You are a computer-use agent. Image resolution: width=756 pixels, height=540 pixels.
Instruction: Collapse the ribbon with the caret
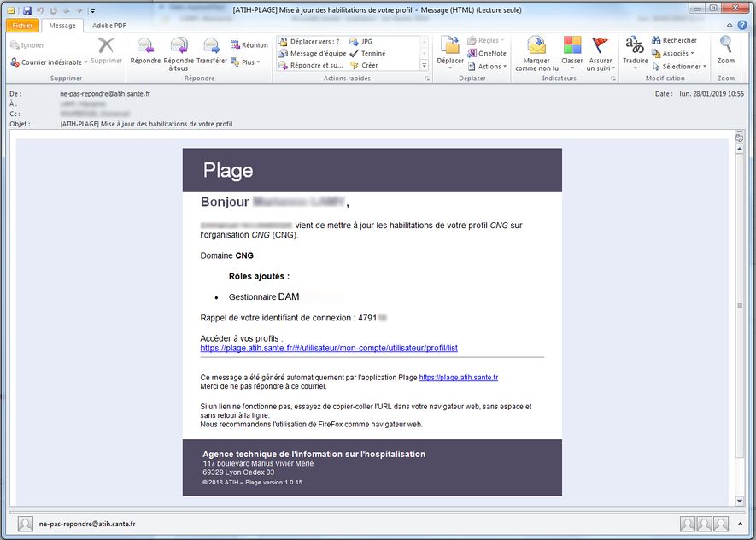[730, 25]
